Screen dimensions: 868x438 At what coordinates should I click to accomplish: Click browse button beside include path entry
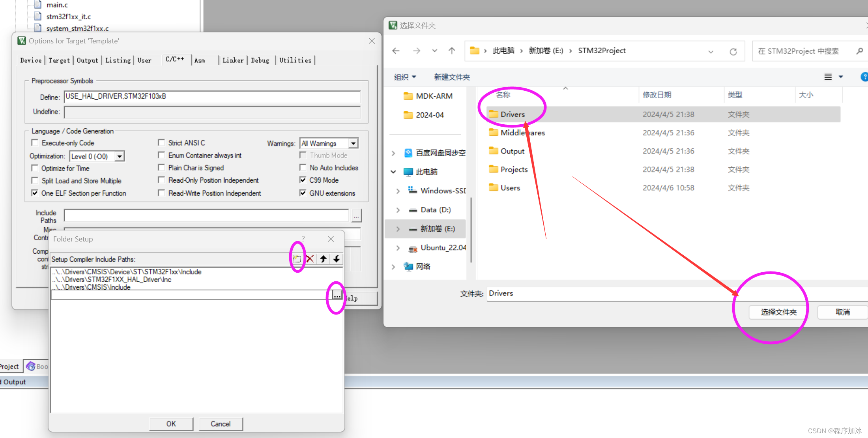[x=337, y=295]
